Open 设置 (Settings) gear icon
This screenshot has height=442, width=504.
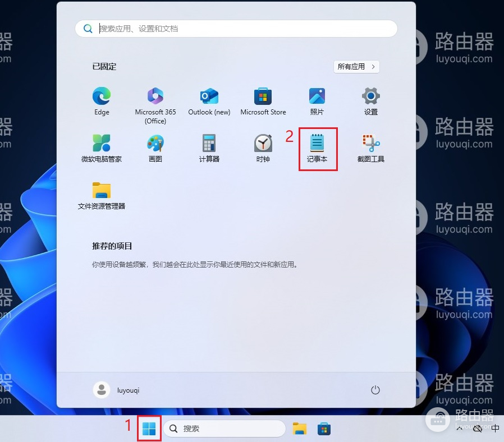370,101
